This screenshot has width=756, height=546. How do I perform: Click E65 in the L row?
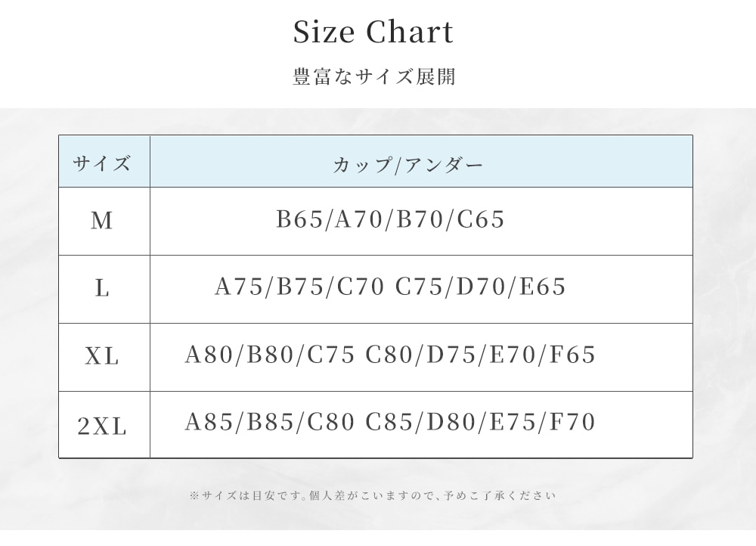(x=542, y=287)
